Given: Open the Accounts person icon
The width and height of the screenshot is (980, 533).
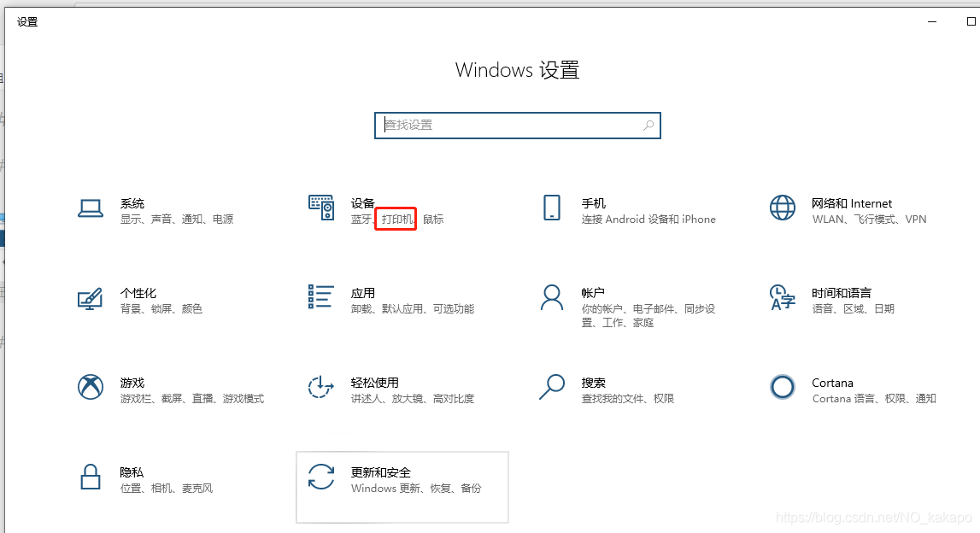Looking at the screenshot, I should click(552, 297).
